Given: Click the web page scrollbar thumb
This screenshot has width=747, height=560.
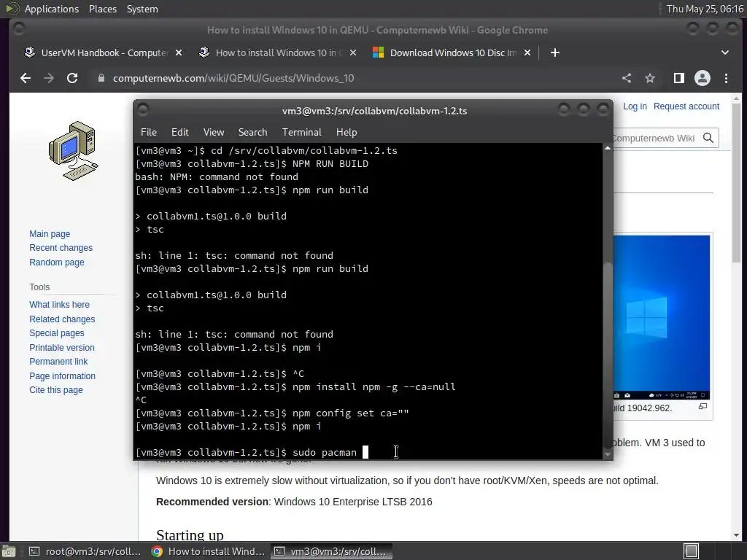Looking at the screenshot, I should 737,182.
